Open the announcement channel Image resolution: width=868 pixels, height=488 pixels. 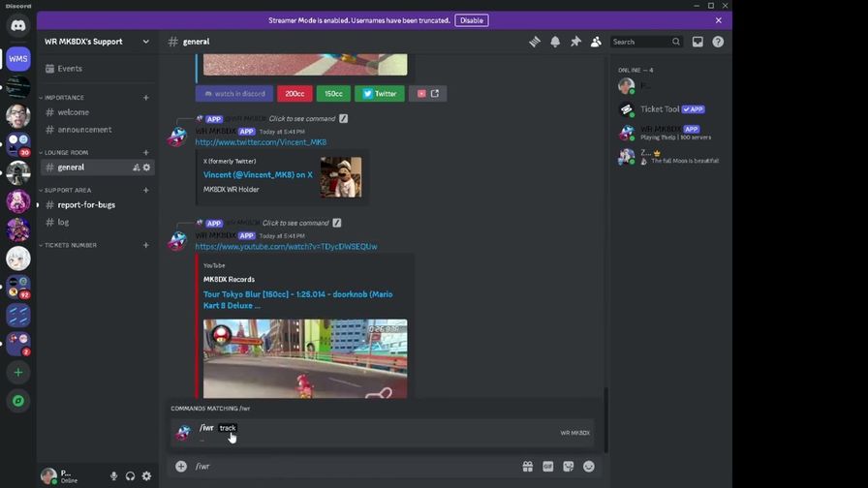97,130
